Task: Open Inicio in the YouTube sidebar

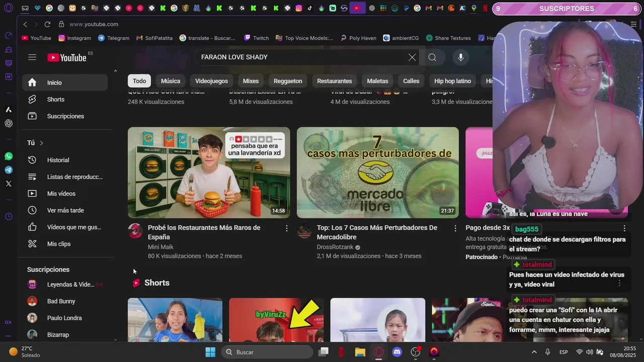Action: (65, 82)
